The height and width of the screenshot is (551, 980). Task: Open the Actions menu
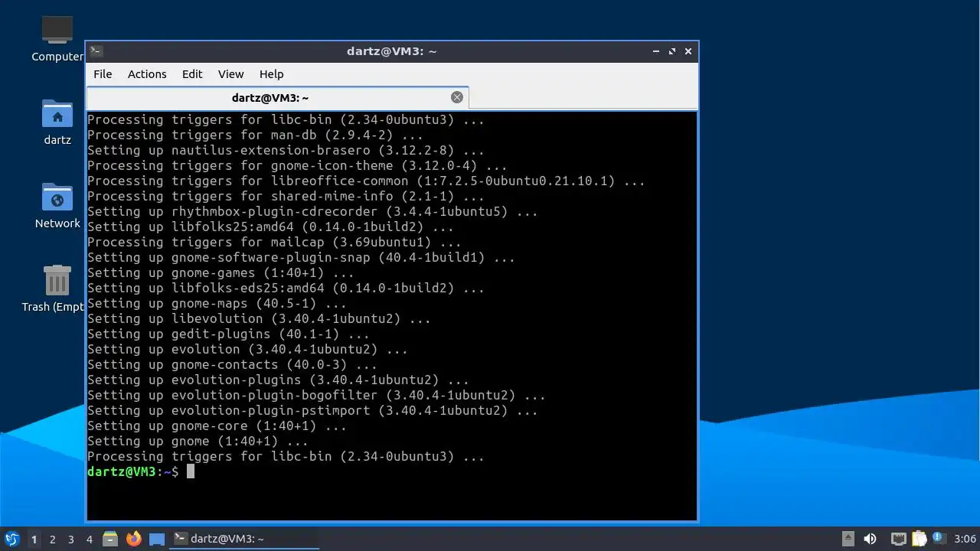(147, 74)
